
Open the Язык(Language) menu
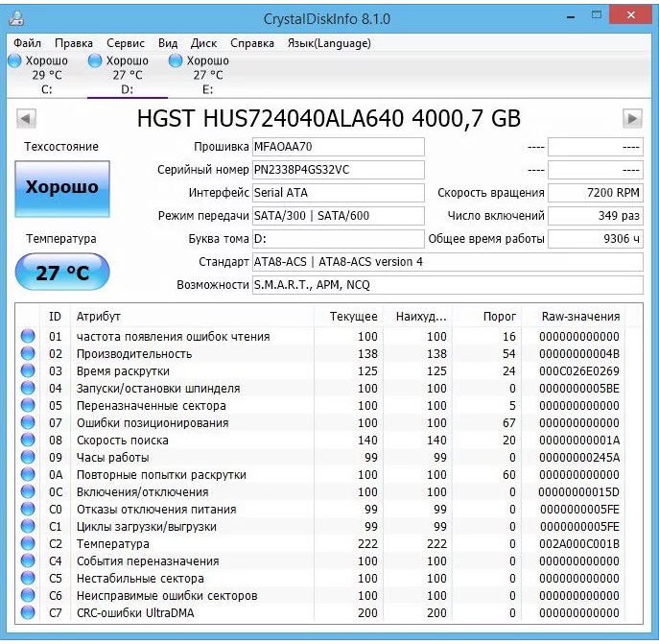pyautogui.click(x=329, y=43)
